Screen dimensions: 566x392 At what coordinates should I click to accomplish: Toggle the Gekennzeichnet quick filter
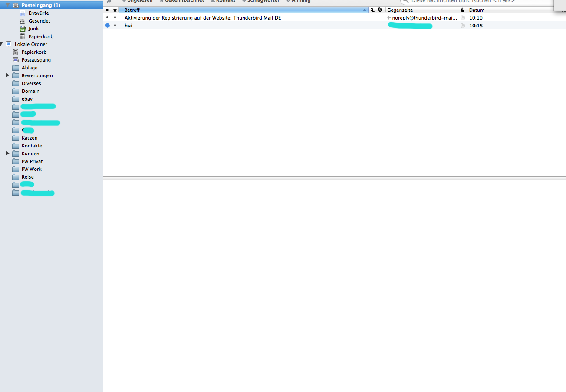tap(181, 1)
